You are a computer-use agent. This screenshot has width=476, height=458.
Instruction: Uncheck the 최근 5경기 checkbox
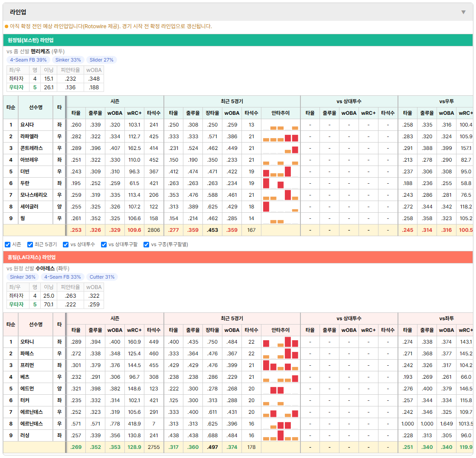(x=30, y=245)
